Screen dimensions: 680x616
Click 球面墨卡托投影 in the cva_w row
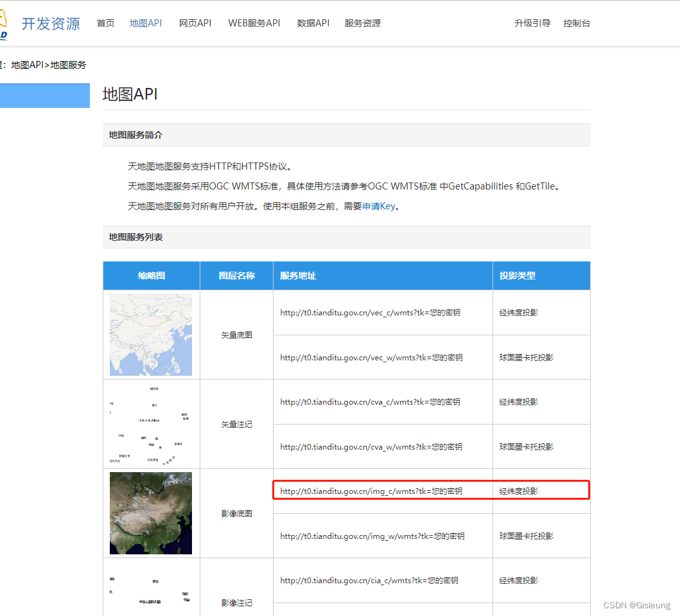[527, 447]
